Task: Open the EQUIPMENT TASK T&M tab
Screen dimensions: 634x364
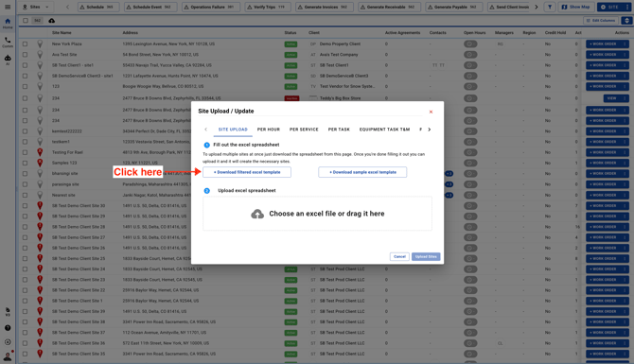Action: pyautogui.click(x=384, y=130)
